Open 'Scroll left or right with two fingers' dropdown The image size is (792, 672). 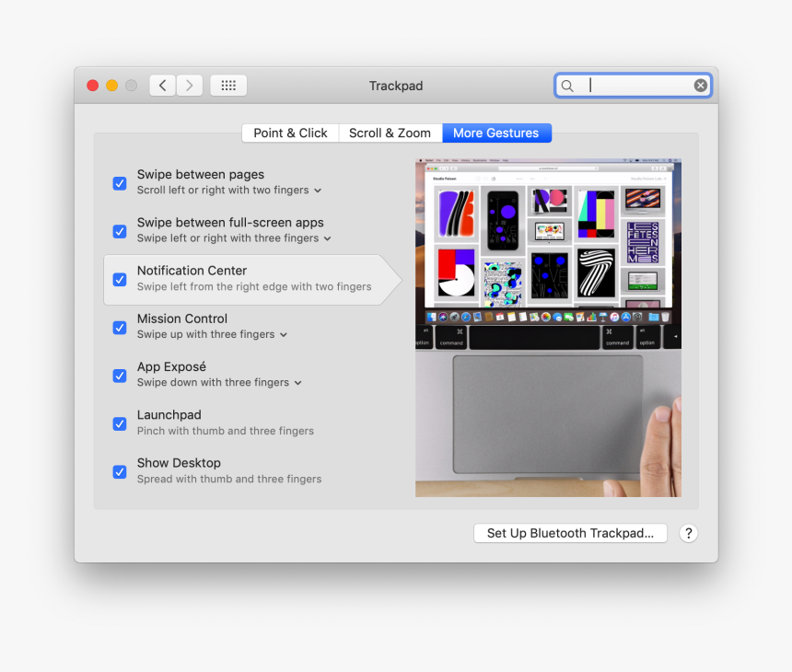coord(229,191)
